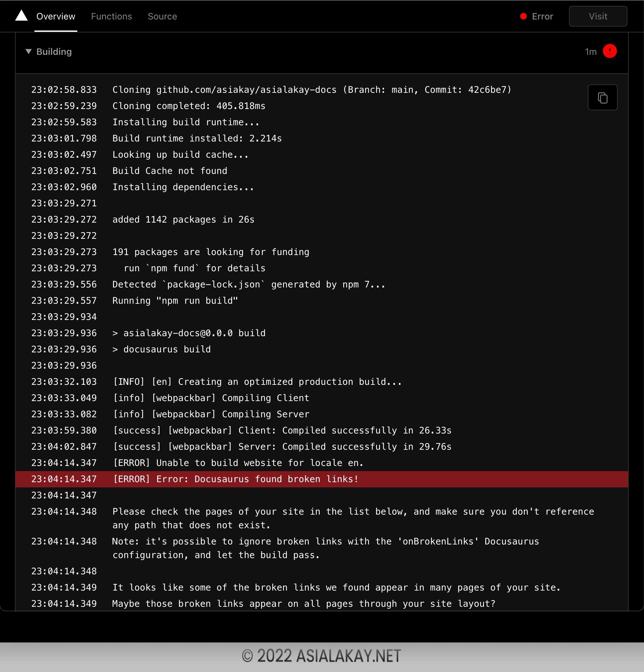Switch to the Functions tab

click(111, 17)
